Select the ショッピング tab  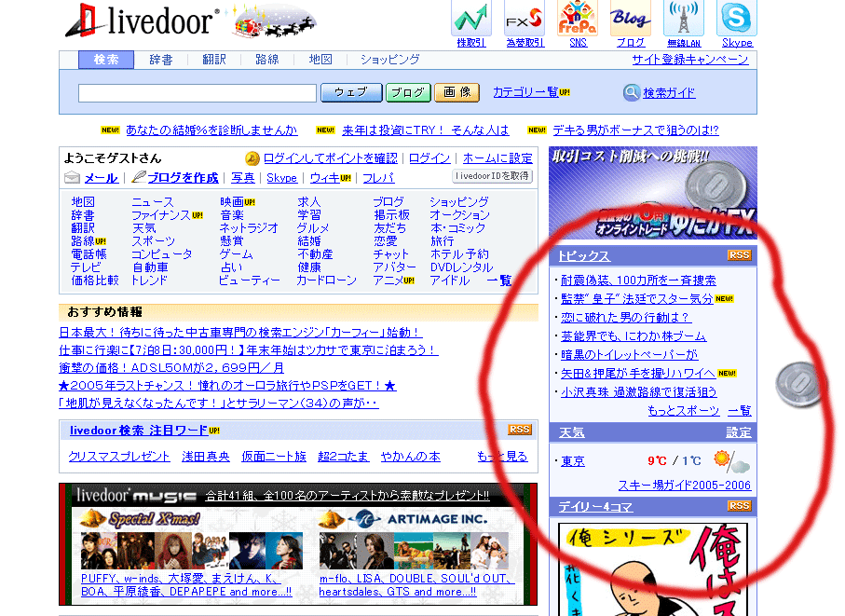click(x=389, y=60)
